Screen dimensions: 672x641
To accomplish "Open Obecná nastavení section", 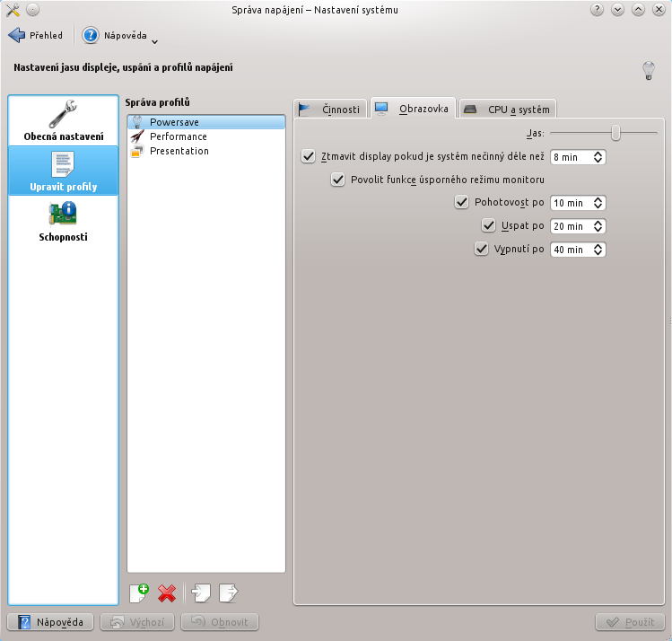I will pyautogui.click(x=64, y=120).
